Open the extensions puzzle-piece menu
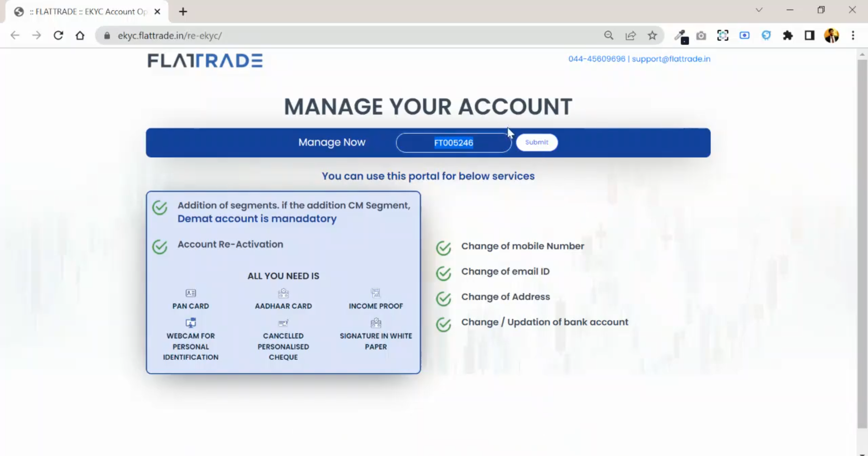 [788, 35]
